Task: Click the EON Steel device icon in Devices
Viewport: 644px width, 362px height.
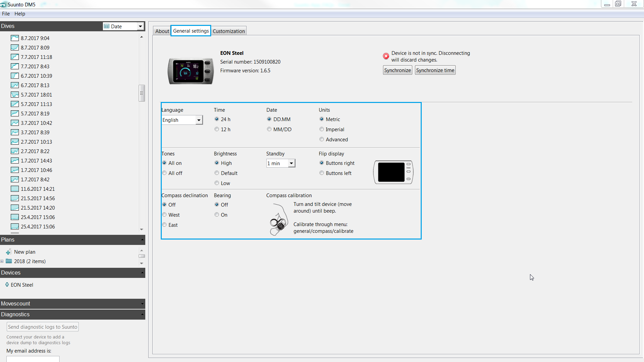Action: click(x=7, y=285)
